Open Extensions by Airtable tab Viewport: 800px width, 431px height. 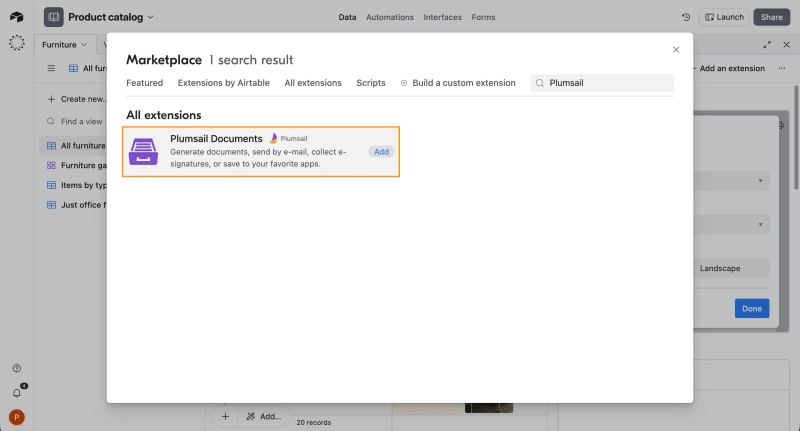tap(223, 83)
